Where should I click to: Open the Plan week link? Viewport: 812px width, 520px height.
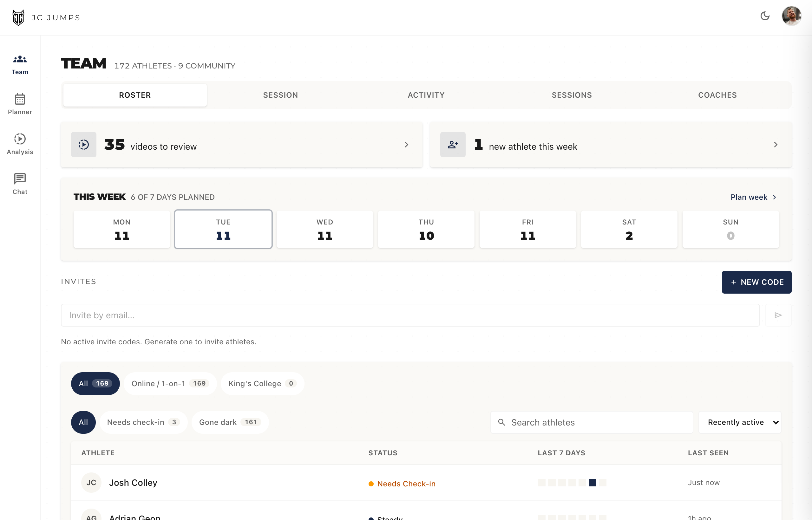point(753,197)
